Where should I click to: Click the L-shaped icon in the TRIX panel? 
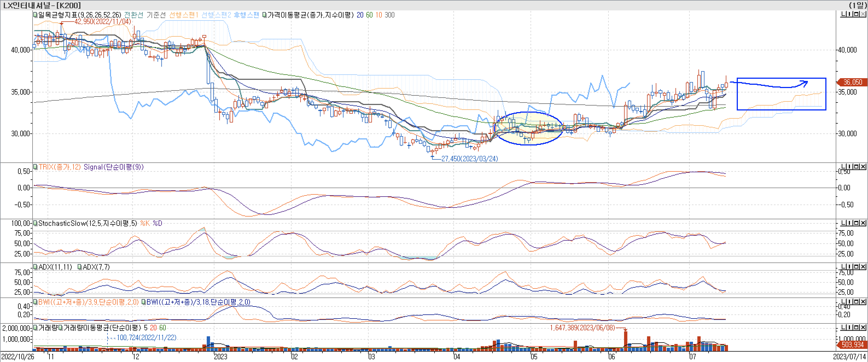[x=843, y=167]
